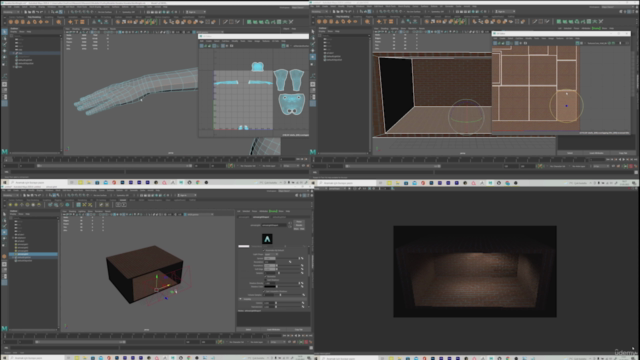Open the active shelf tab in top-left Maya
Screen dimensions: 640x360
click(34, 17)
